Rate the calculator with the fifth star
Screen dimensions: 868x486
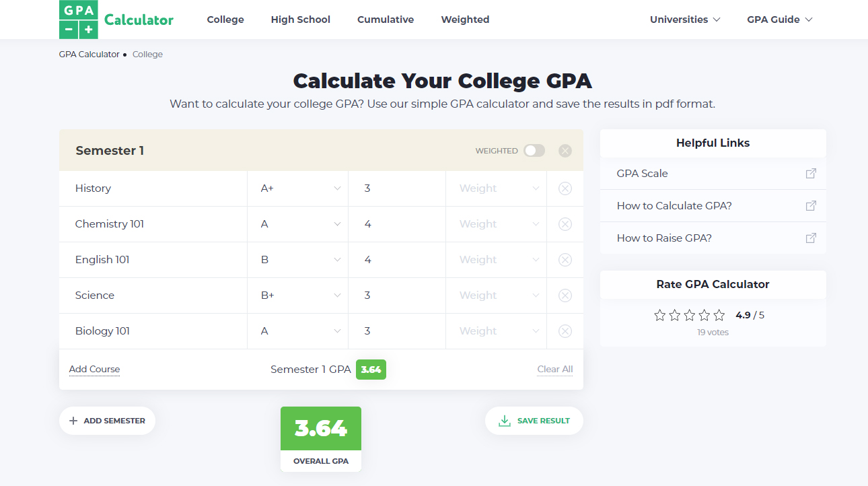(719, 315)
